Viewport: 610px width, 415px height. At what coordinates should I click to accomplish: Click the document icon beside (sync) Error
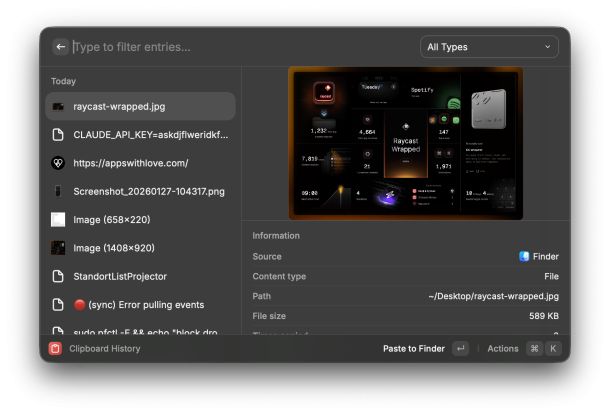58,305
